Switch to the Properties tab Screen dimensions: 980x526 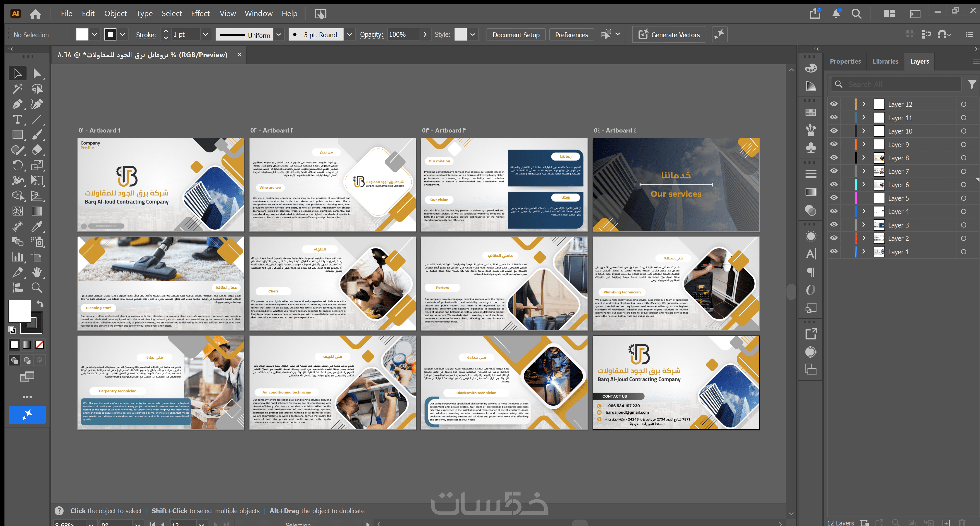pyautogui.click(x=845, y=61)
